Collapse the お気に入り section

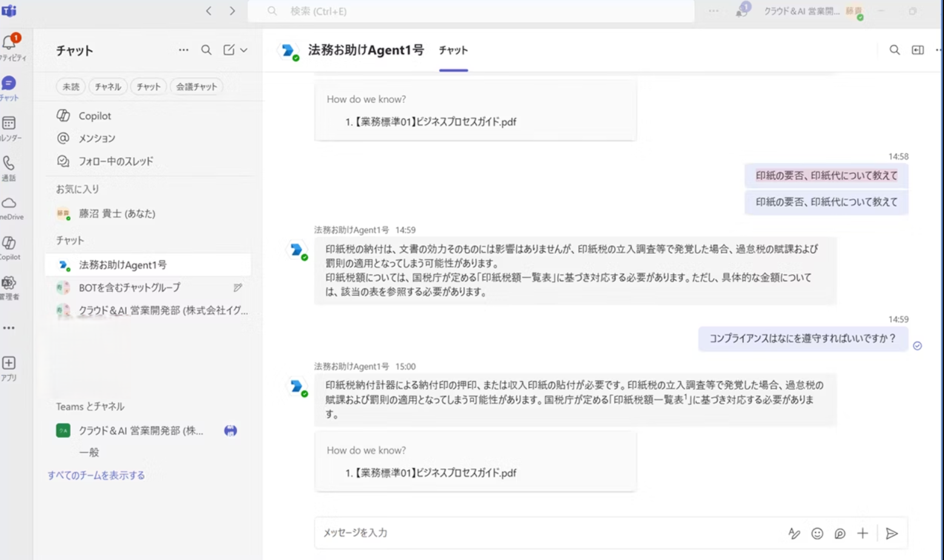click(78, 189)
